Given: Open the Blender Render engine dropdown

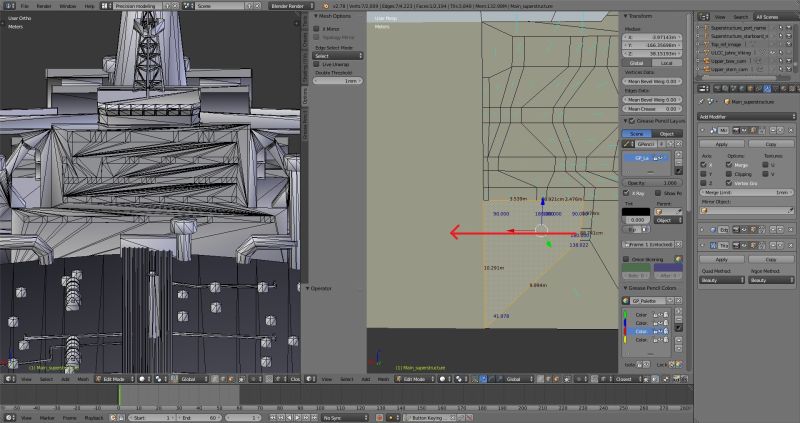Looking at the screenshot, I should 292,6.
